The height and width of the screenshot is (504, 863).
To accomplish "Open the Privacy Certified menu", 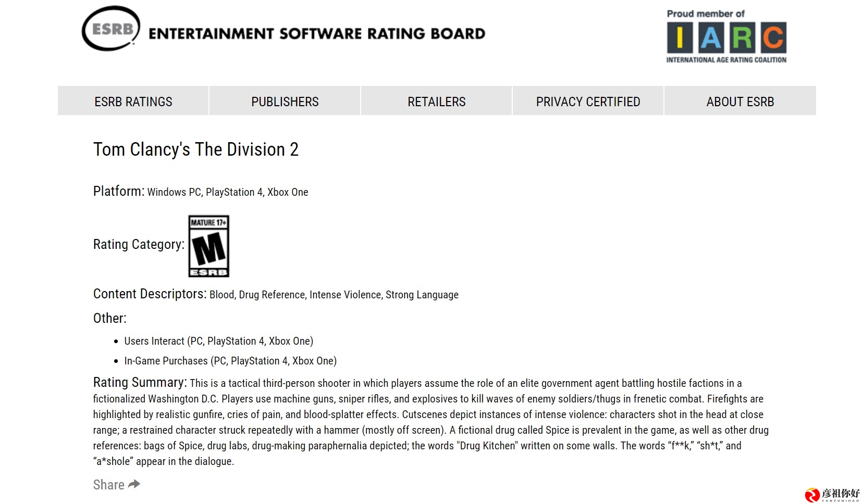I will 588,101.
